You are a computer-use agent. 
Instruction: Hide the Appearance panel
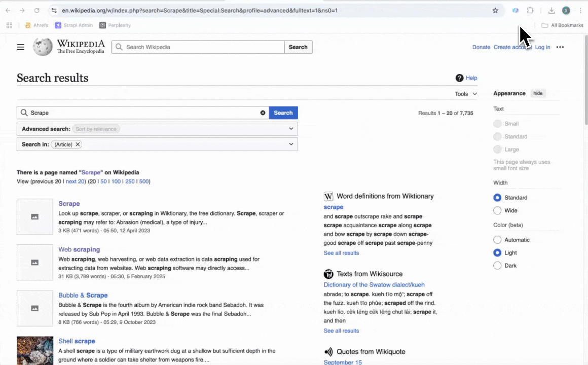click(x=538, y=93)
